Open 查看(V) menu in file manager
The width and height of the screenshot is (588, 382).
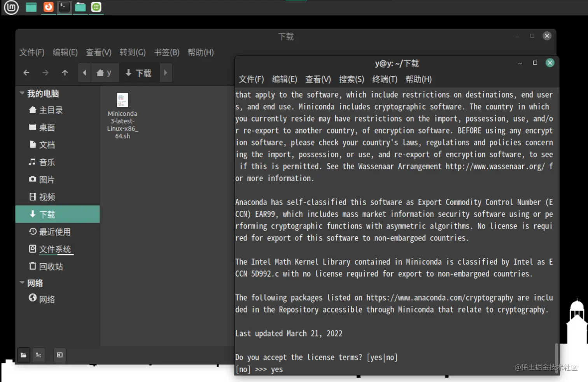98,52
